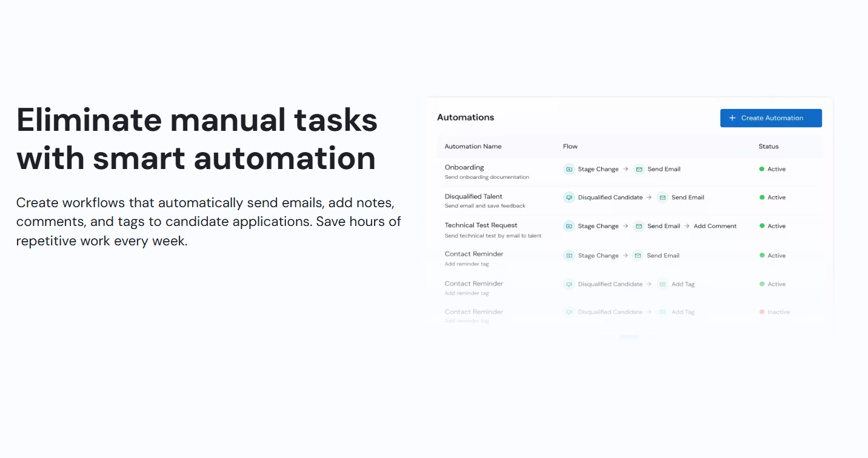Click the Status column header
The height and width of the screenshot is (458, 868).
768,146
